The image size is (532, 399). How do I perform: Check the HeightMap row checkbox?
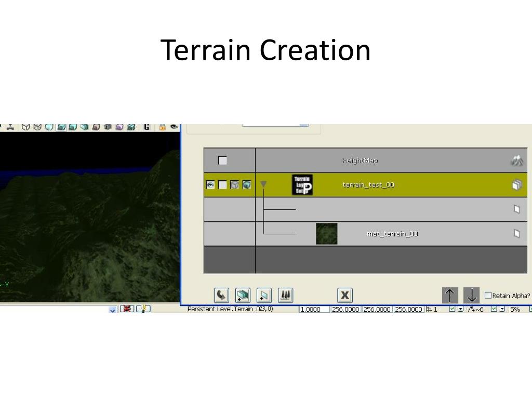pyautogui.click(x=222, y=161)
